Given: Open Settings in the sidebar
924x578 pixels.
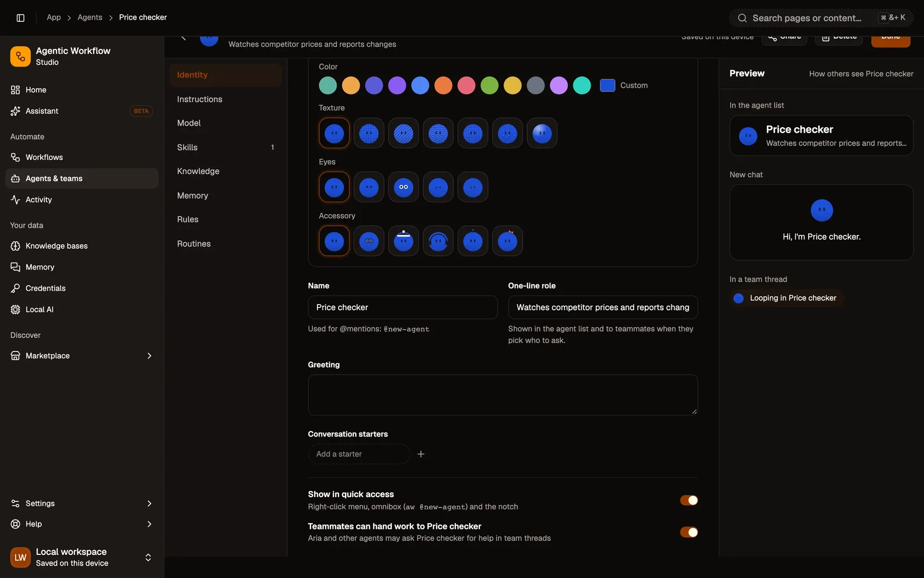Looking at the screenshot, I should coord(82,504).
